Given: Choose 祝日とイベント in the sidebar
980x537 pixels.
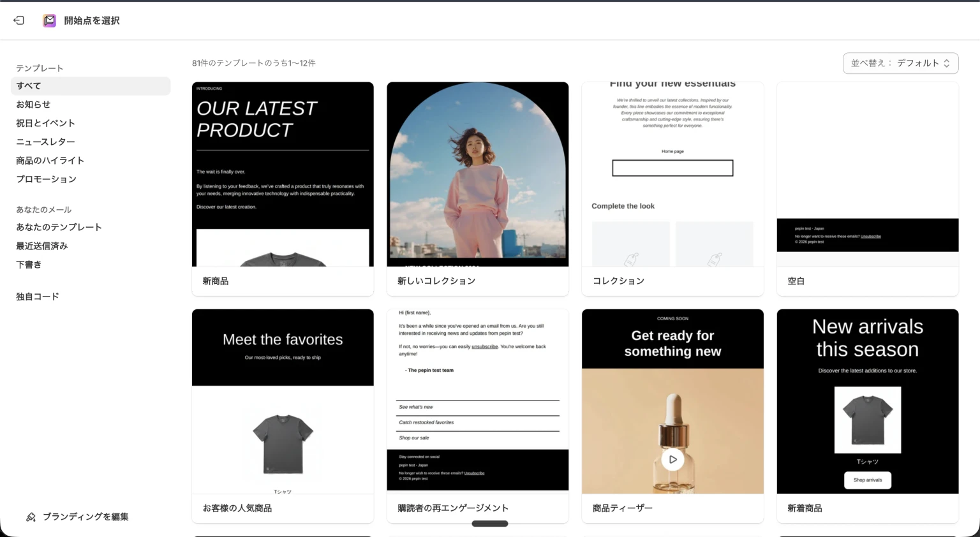Looking at the screenshot, I should [45, 122].
